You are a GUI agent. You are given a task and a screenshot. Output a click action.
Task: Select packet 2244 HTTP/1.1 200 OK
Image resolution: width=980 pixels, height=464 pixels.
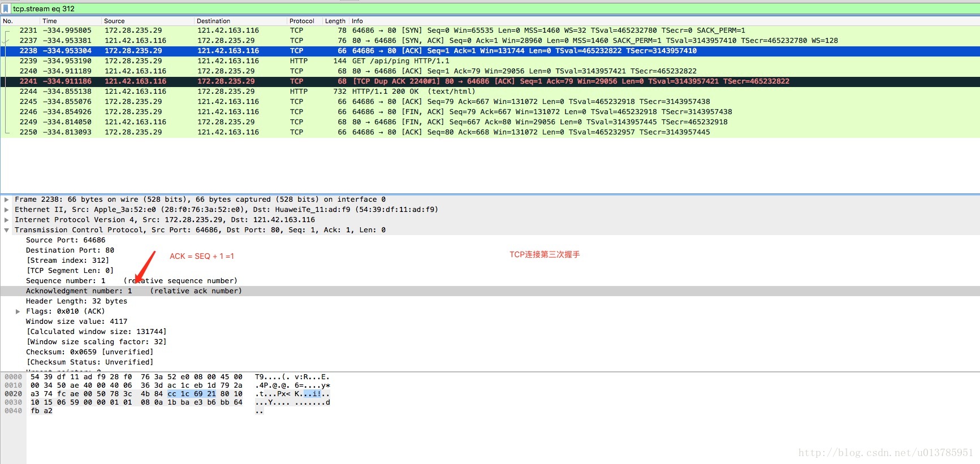[490, 92]
